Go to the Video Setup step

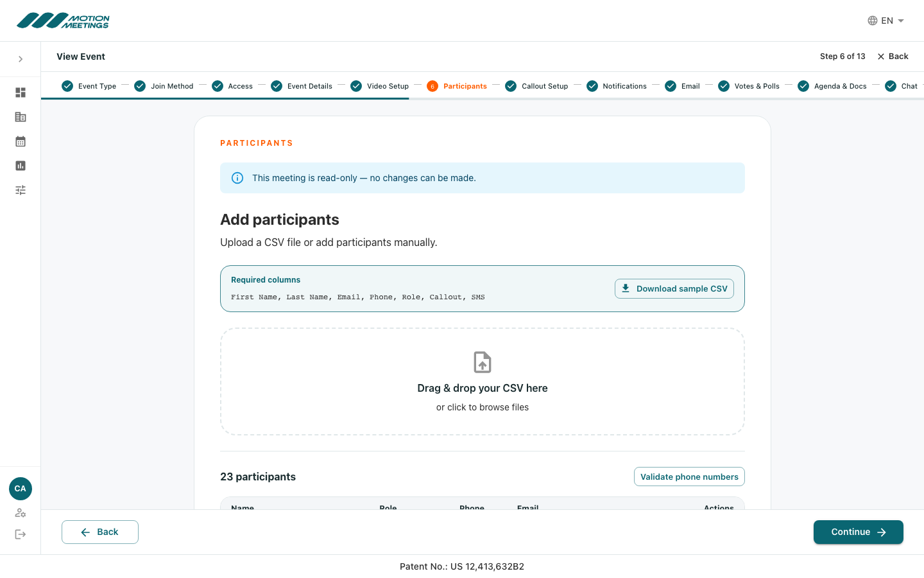380,86
